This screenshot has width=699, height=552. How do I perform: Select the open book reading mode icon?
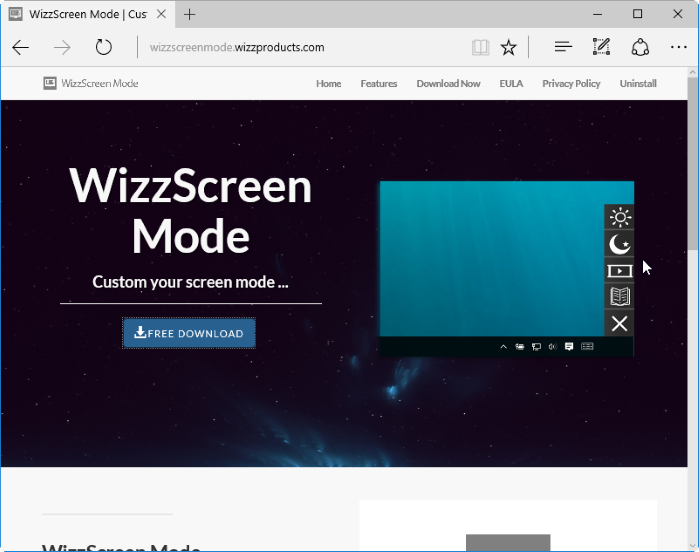coord(620,297)
